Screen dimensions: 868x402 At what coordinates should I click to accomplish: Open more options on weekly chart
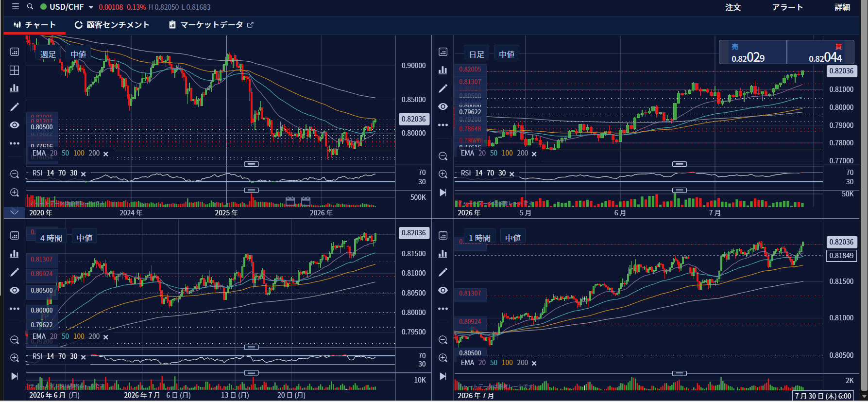click(15, 143)
